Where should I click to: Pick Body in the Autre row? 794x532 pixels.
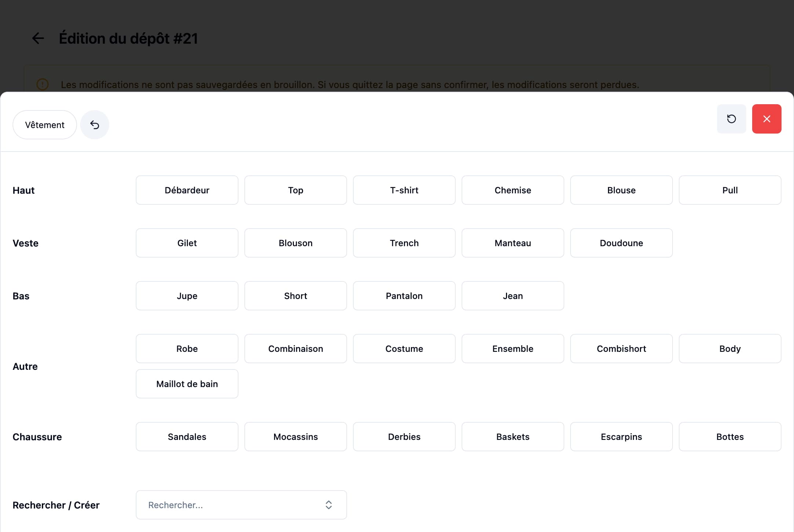[730, 349]
